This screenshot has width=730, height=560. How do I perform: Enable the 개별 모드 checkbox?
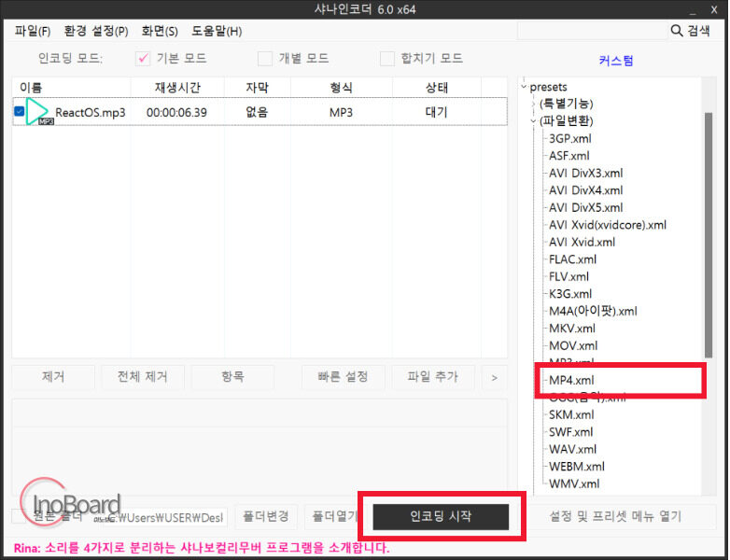pos(265,59)
